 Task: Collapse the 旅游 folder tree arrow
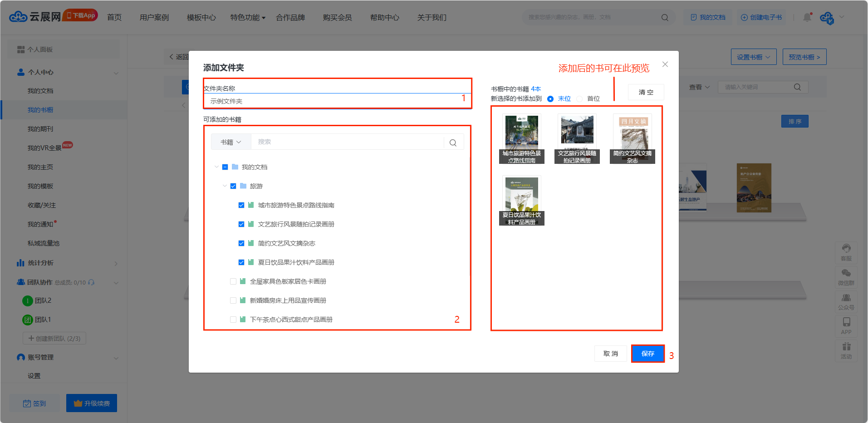(225, 186)
